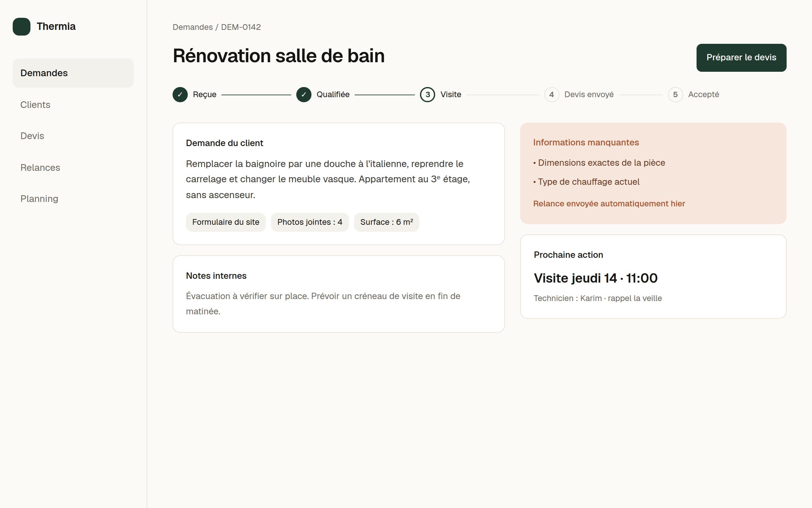Click the Notes internes heading

point(216,276)
